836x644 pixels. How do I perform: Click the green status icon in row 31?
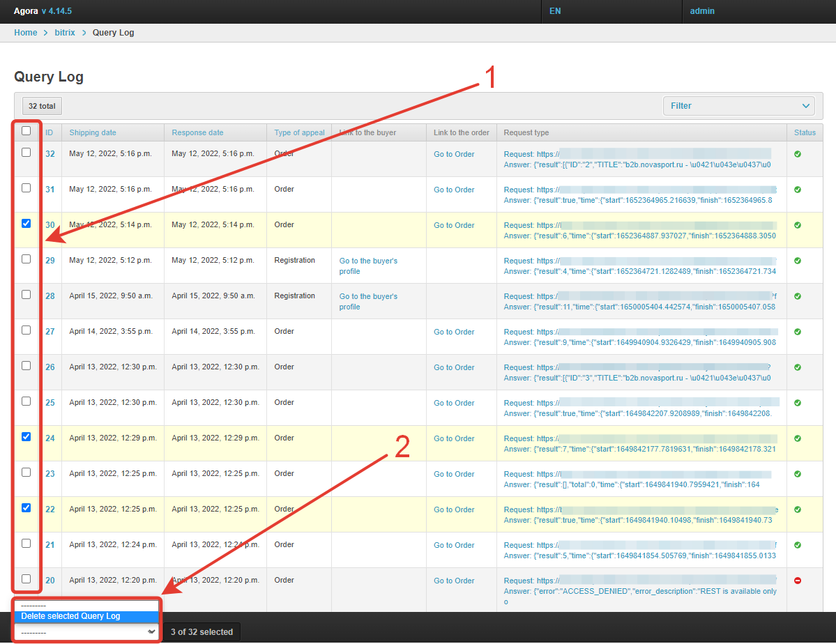tap(797, 190)
